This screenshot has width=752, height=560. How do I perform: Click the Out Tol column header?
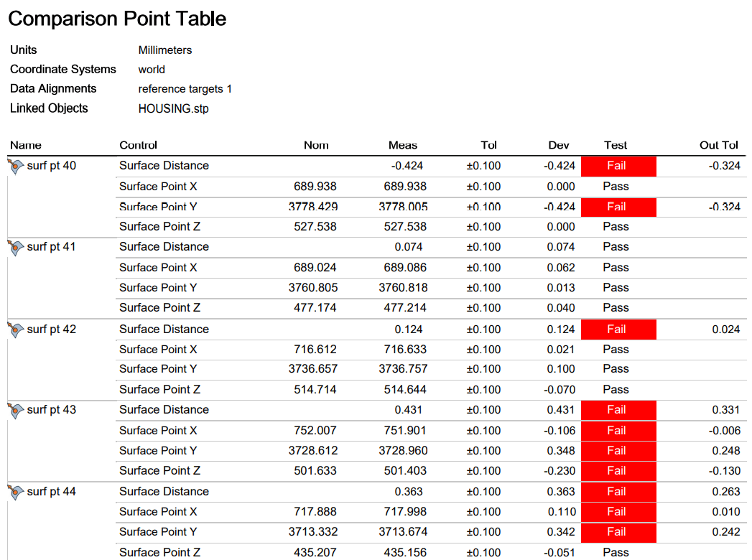coord(718,145)
